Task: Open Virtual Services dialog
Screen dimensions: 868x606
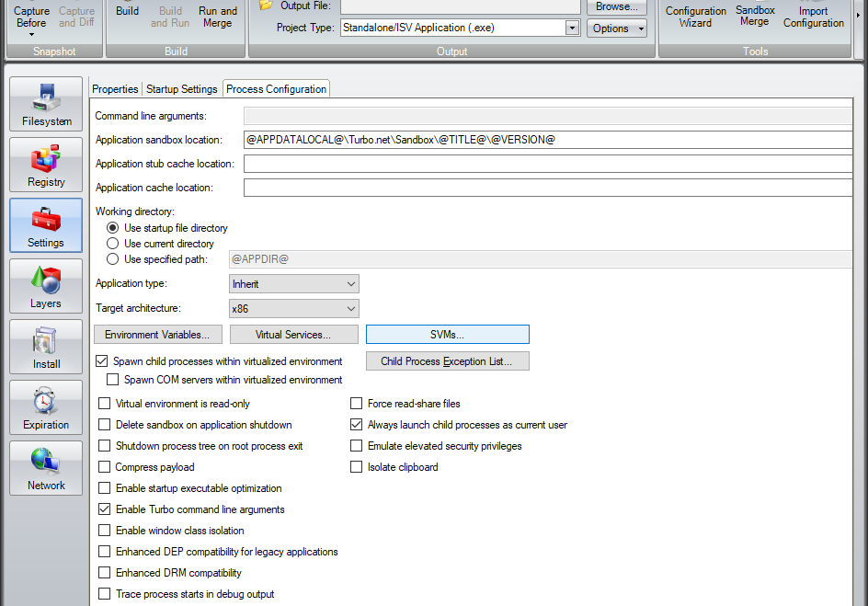Action: (x=294, y=335)
